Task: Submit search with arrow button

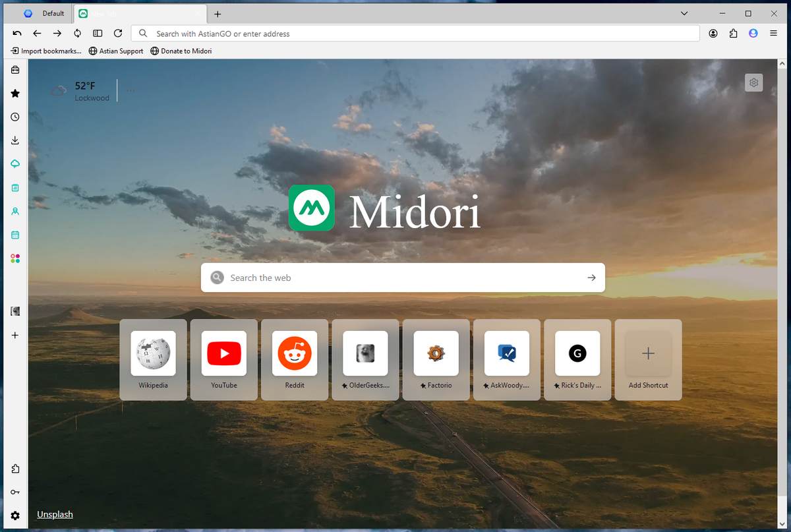Action: click(x=591, y=278)
